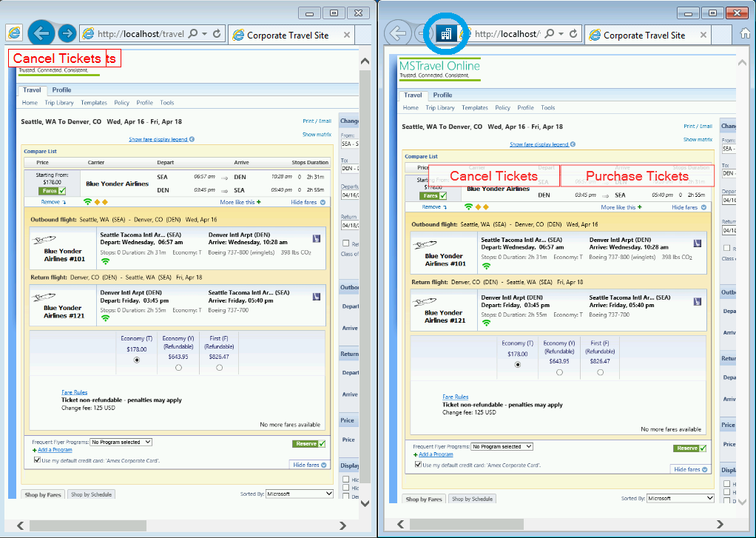The image size is (756, 538).
Task: Open Trip Library menu in right window
Action: 440,108
